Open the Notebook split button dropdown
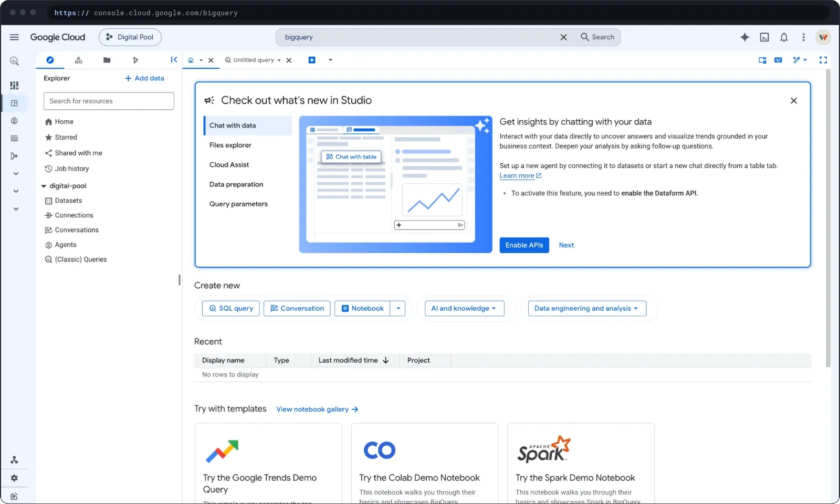The image size is (840, 504). tap(398, 309)
